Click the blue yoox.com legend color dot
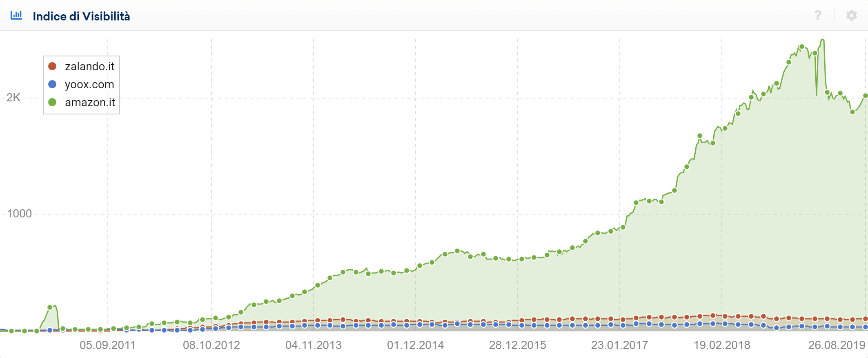Image resolution: width=868 pixels, height=358 pixels. point(52,84)
